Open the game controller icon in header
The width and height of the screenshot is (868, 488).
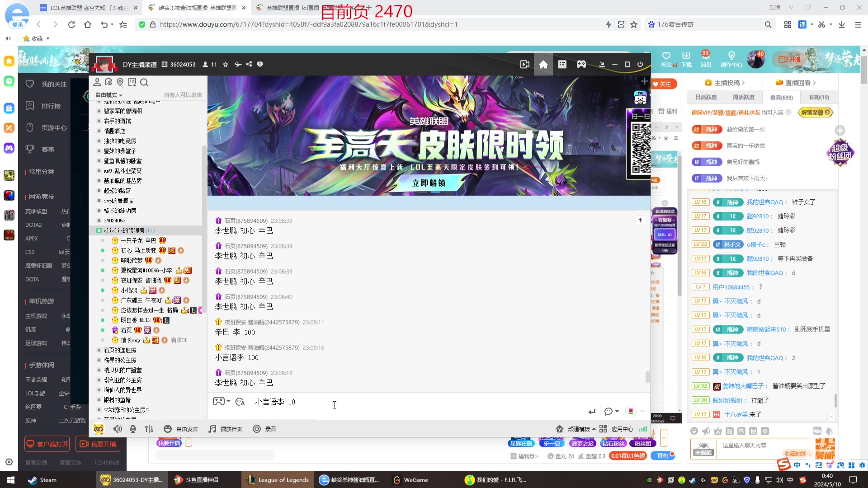[x=581, y=65]
